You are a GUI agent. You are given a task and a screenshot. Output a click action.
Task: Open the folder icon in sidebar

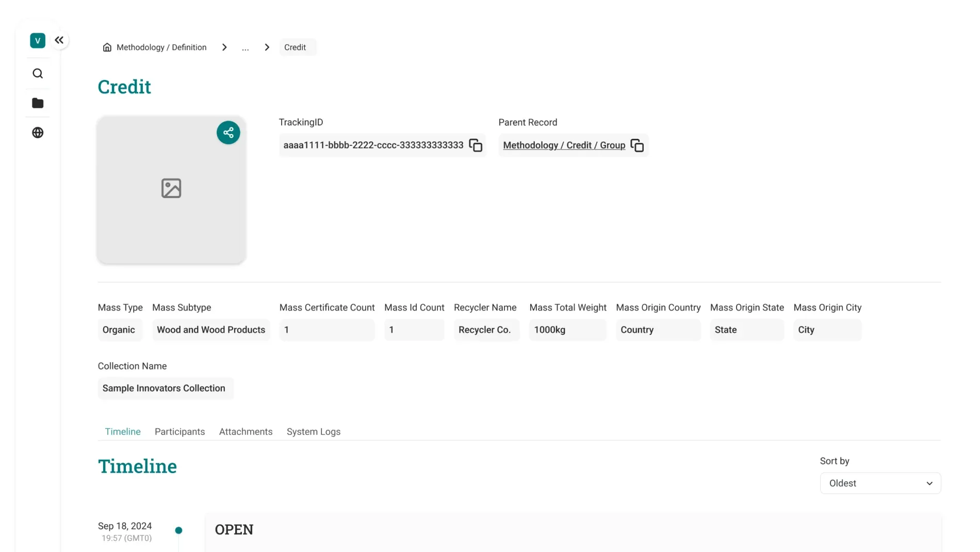[x=38, y=103]
